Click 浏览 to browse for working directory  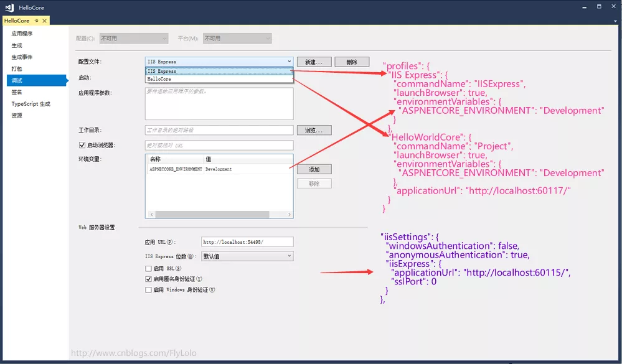pos(314,129)
